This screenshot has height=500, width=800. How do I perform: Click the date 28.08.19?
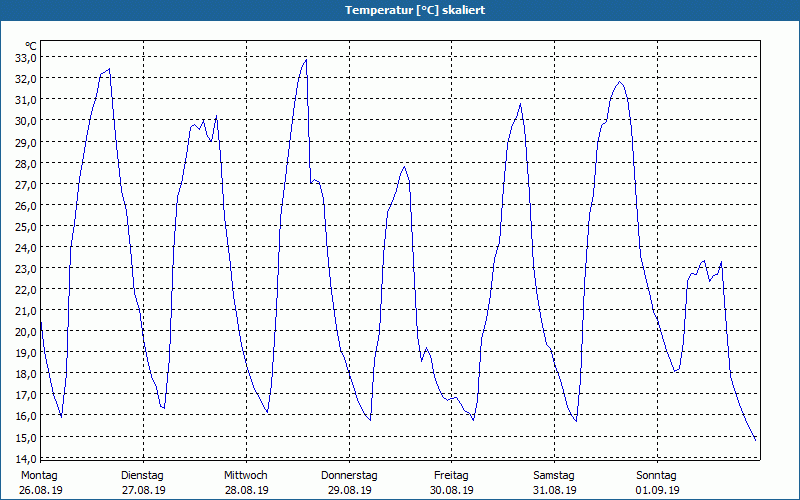pyautogui.click(x=246, y=490)
